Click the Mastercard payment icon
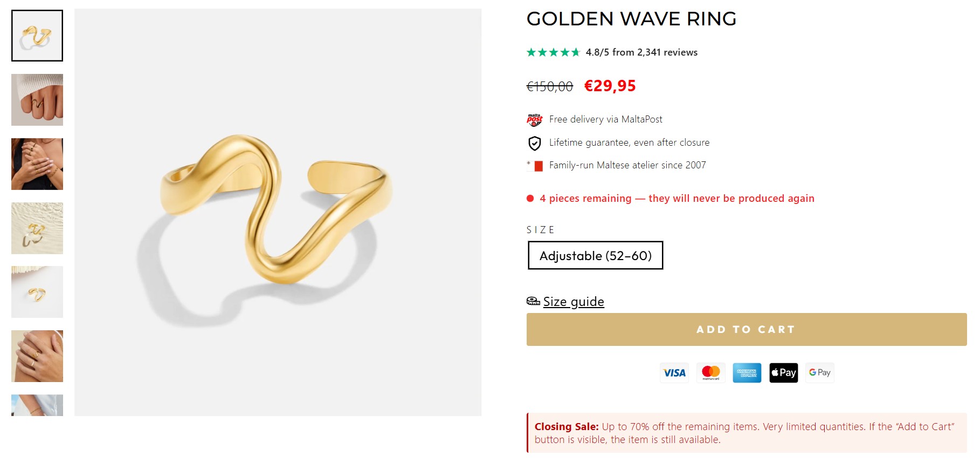 tap(711, 373)
